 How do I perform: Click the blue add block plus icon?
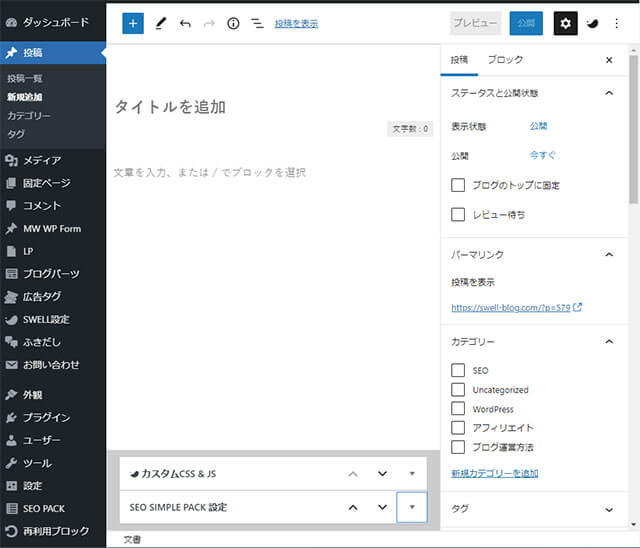[133, 23]
